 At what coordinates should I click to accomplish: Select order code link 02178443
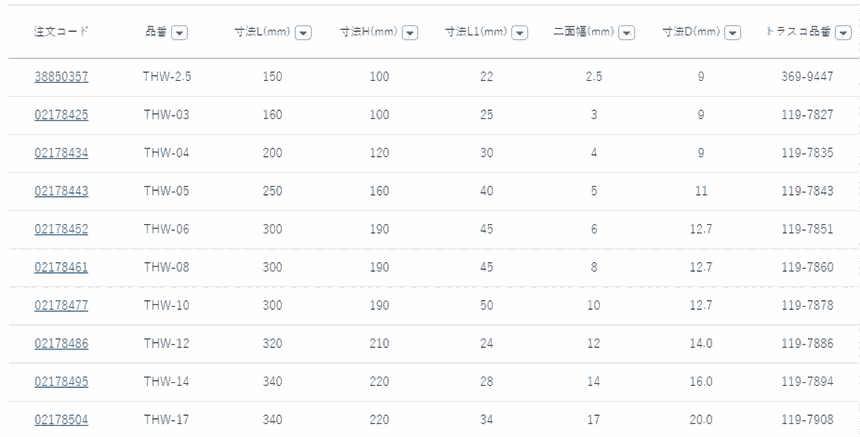click(61, 191)
